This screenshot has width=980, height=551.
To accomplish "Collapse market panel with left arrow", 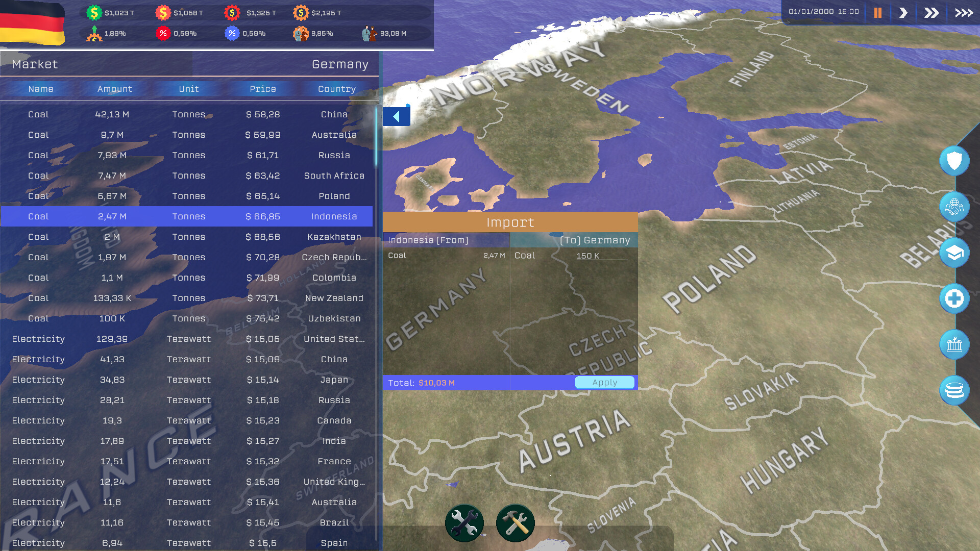I will click(x=397, y=116).
